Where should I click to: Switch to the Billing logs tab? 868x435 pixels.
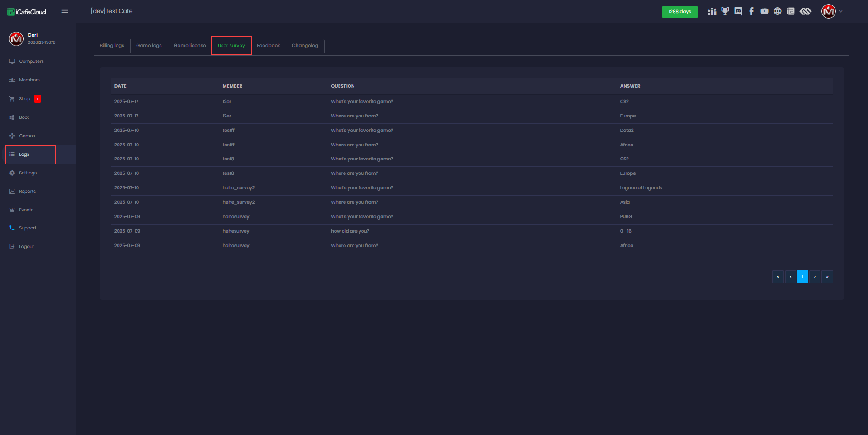coord(112,46)
